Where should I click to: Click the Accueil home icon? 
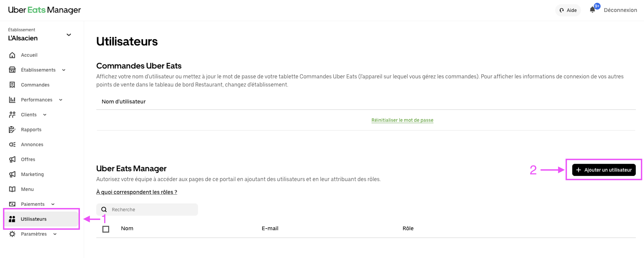pos(12,55)
